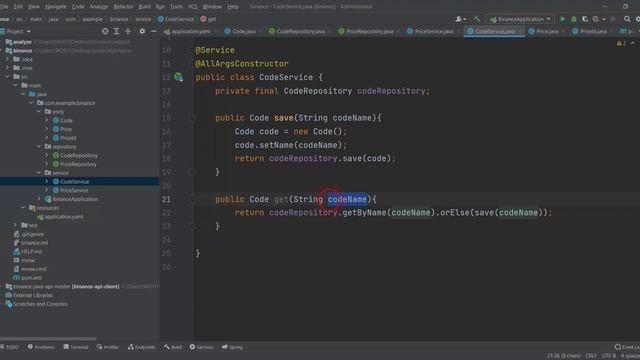Click the Profiler run icon in toolbar

(x=596, y=19)
